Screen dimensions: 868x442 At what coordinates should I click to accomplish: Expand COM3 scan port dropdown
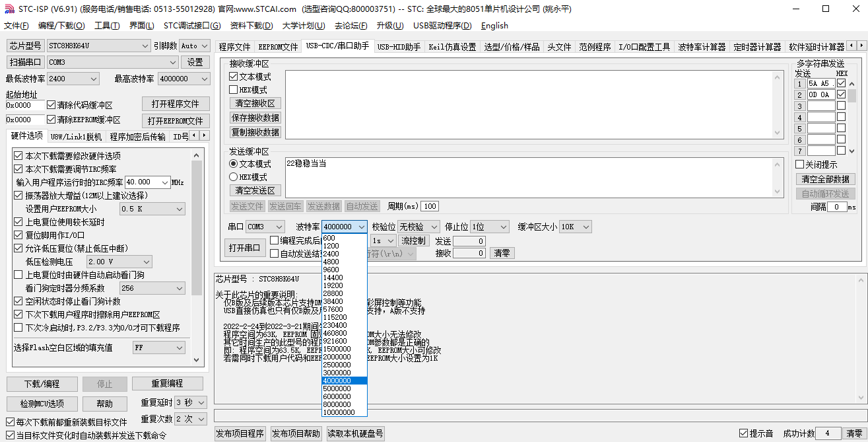(x=173, y=62)
